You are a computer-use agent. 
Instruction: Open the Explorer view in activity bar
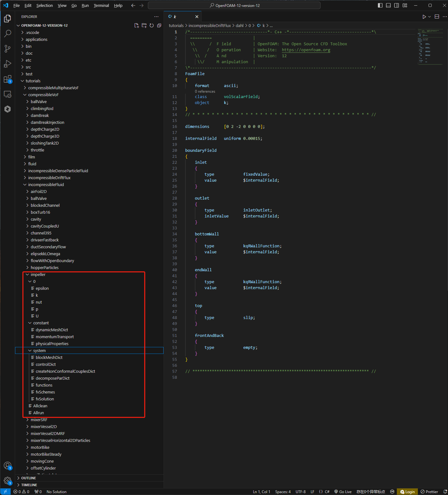[8, 19]
